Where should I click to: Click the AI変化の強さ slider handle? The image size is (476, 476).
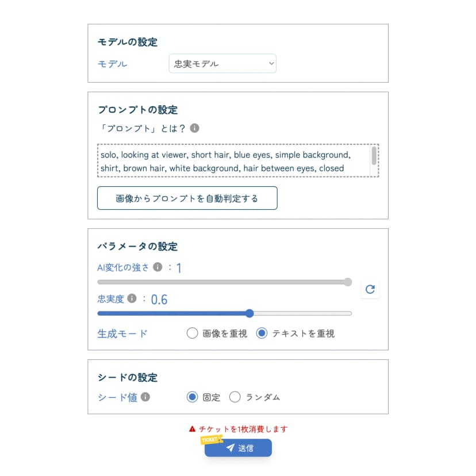[x=347, y=282]
